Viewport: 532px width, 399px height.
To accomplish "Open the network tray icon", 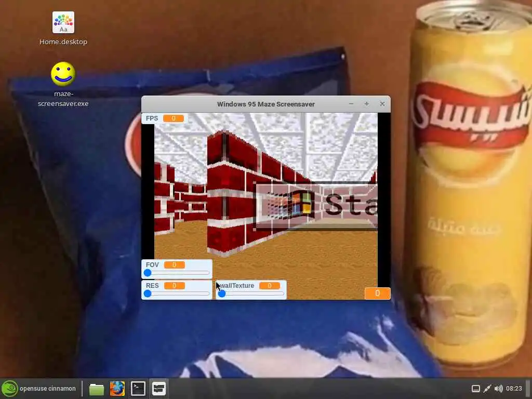I will [487, 389].
